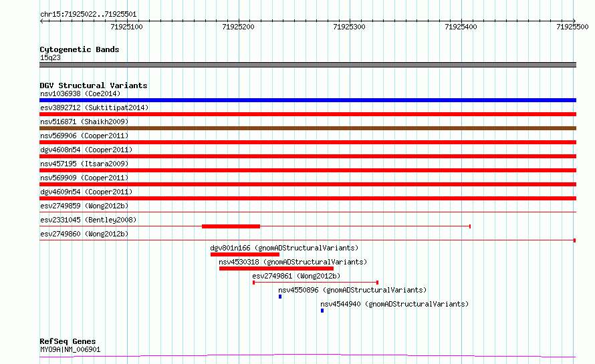Click ruler position 71925300
Viewport: 595px width, 364px height.
(x=349, y=27)
